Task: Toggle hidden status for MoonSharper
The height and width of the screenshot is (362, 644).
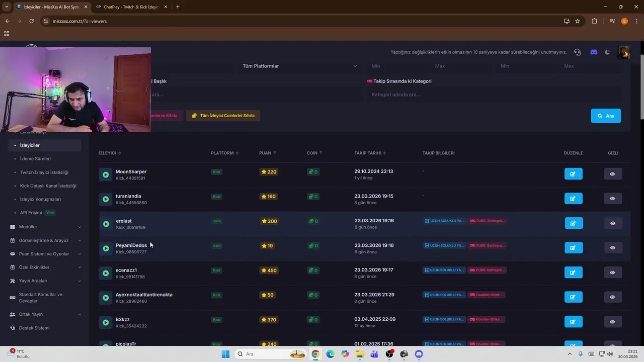Action: tap(612, 174)
